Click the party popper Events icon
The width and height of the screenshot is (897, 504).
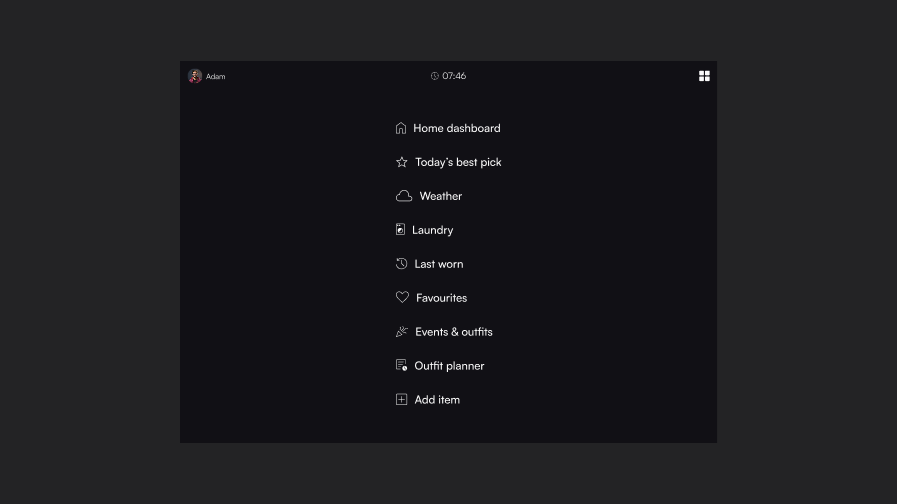pos(402,332)
